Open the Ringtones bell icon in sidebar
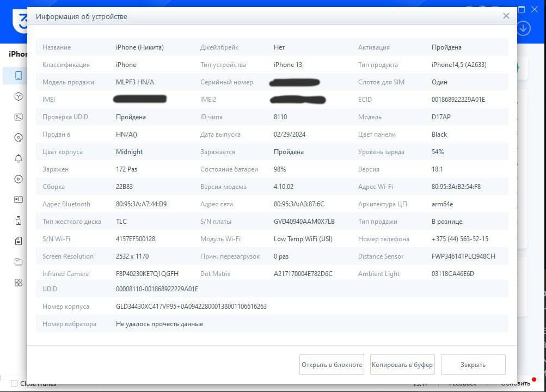546x392 pixels. (19, 158)
